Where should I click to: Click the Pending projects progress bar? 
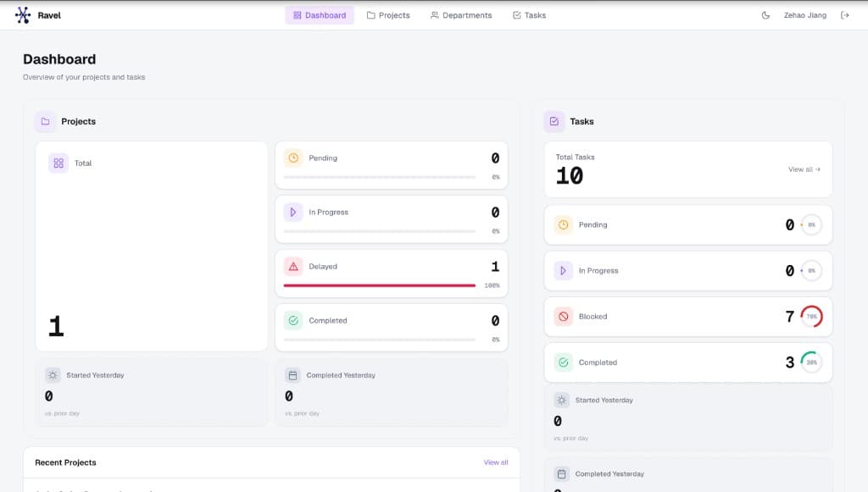379,178
